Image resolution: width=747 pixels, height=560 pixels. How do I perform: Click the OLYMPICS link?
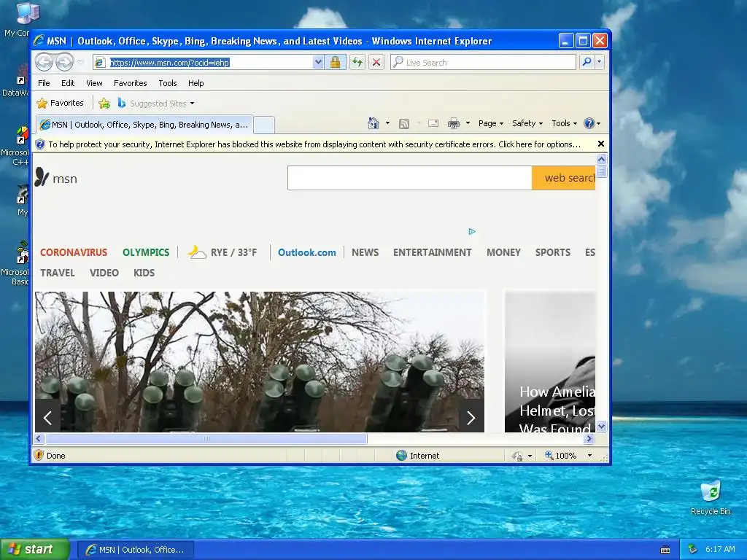click(146, 252)
